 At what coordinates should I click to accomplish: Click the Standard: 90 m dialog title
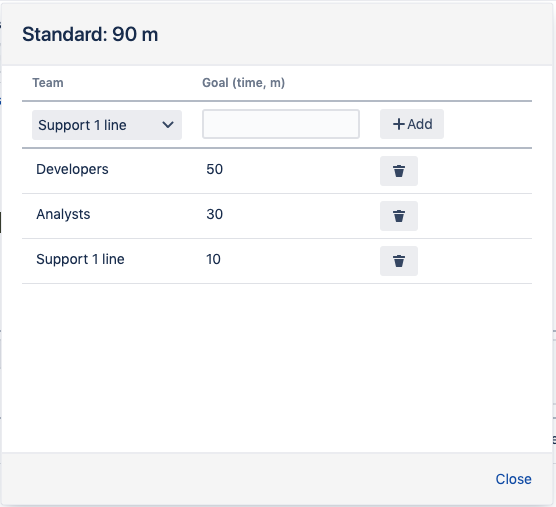tap(90, 34)
